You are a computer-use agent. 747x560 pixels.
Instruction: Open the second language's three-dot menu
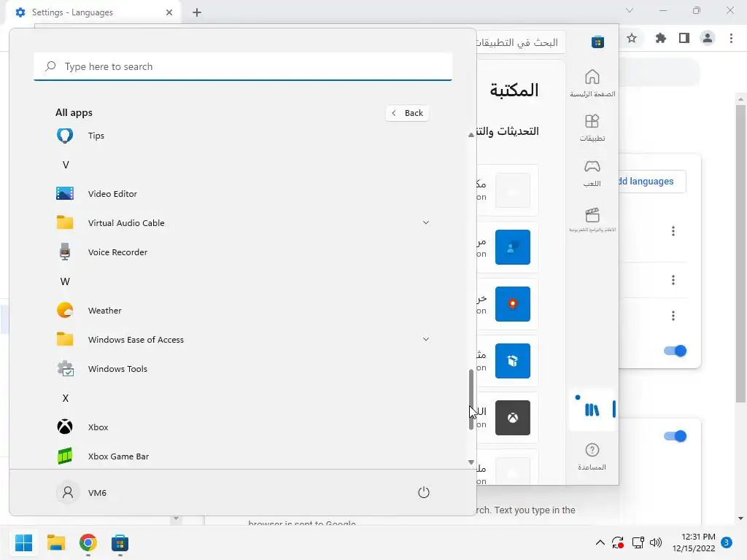673,280
